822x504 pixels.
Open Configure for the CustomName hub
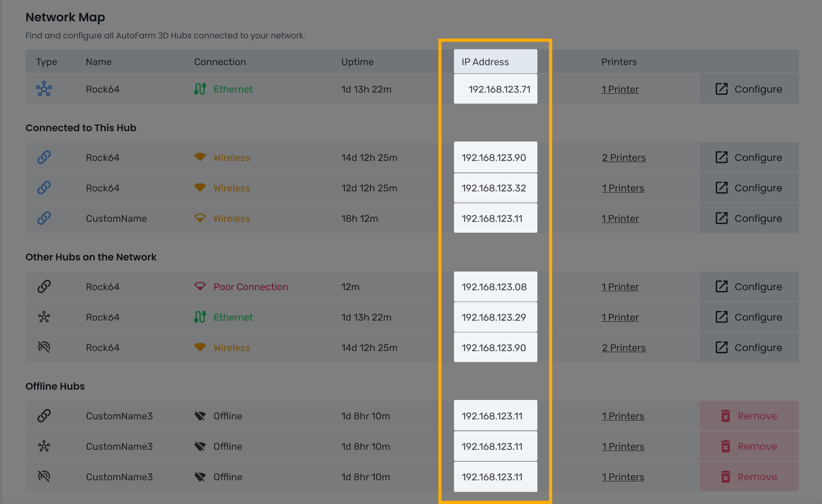click(749, 218)
